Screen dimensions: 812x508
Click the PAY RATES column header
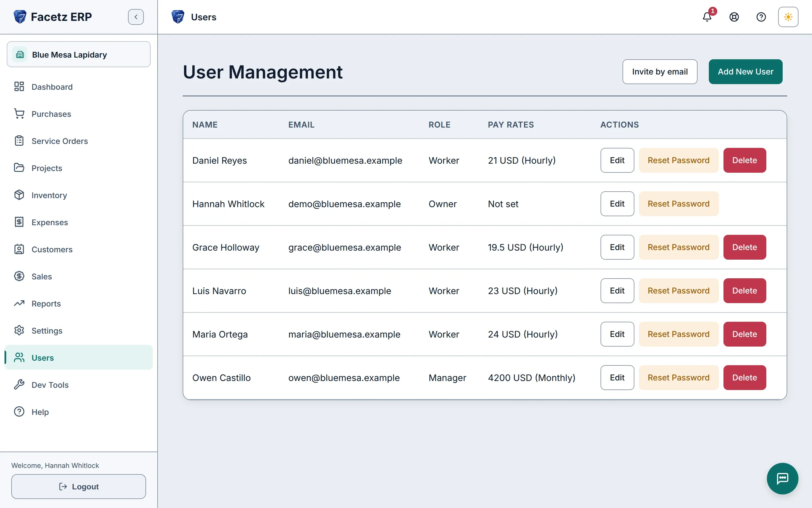coord(511,125)
